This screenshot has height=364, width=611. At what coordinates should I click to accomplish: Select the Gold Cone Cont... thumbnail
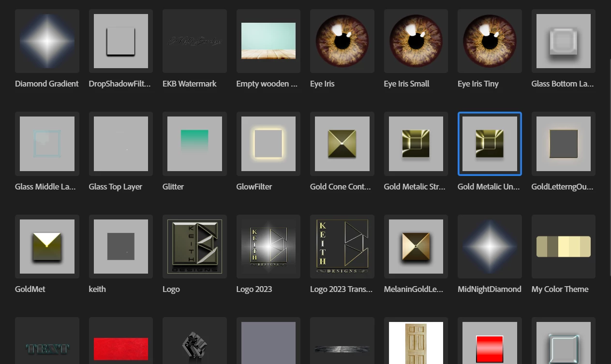coord(342,144)
